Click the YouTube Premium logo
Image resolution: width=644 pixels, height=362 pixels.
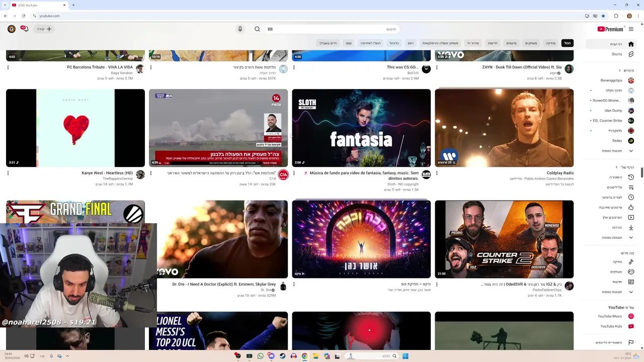610,29
